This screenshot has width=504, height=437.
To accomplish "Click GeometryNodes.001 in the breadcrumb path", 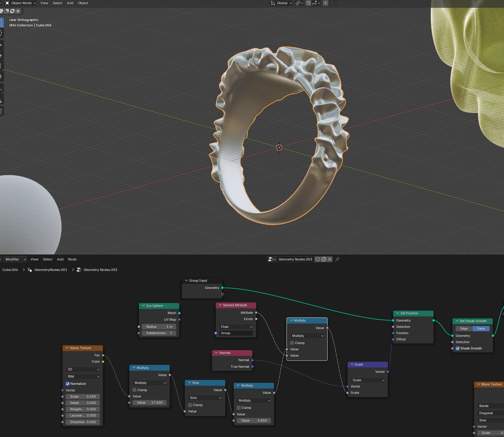I will point(50,270).
